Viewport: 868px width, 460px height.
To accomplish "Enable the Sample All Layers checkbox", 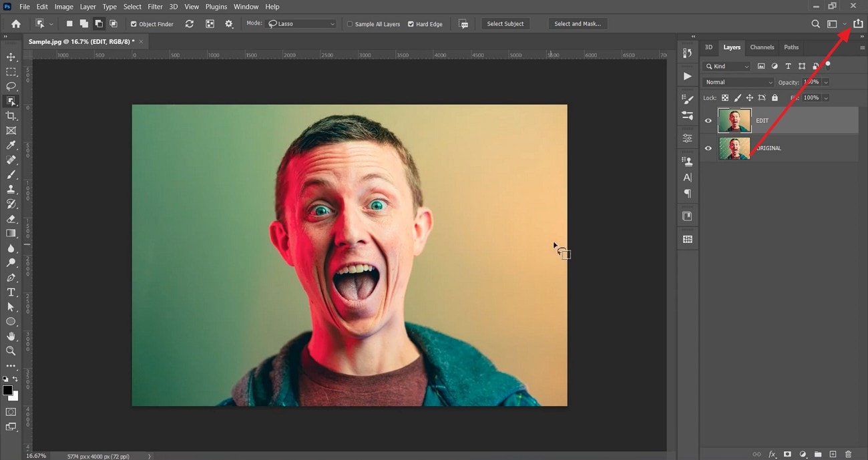I will (x=350, y=23).
